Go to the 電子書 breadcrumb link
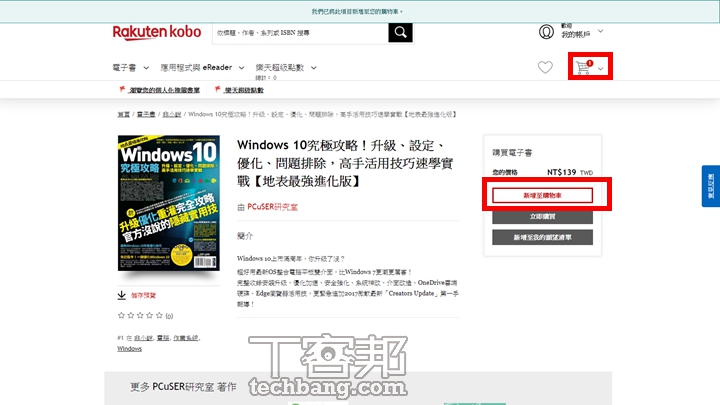The width and height of the screenshot is (720, 405). tap(146, 114)
